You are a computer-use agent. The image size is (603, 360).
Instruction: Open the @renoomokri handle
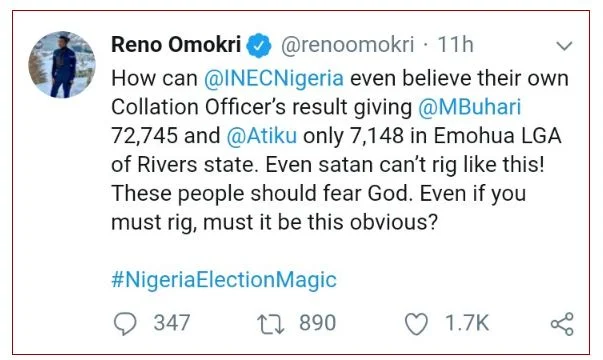[348, 45]
